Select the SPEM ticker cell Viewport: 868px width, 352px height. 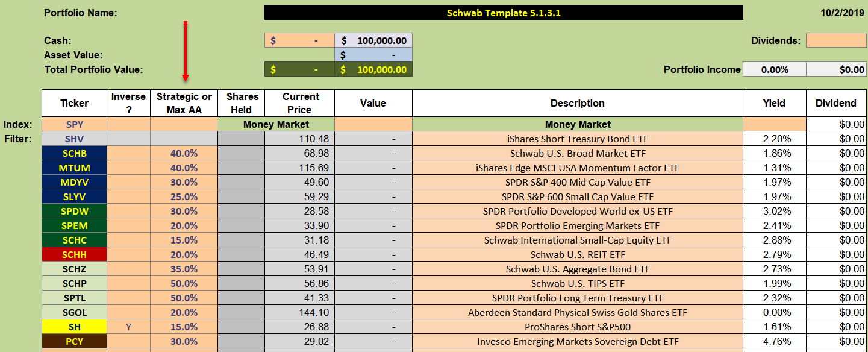coord(75,225)
